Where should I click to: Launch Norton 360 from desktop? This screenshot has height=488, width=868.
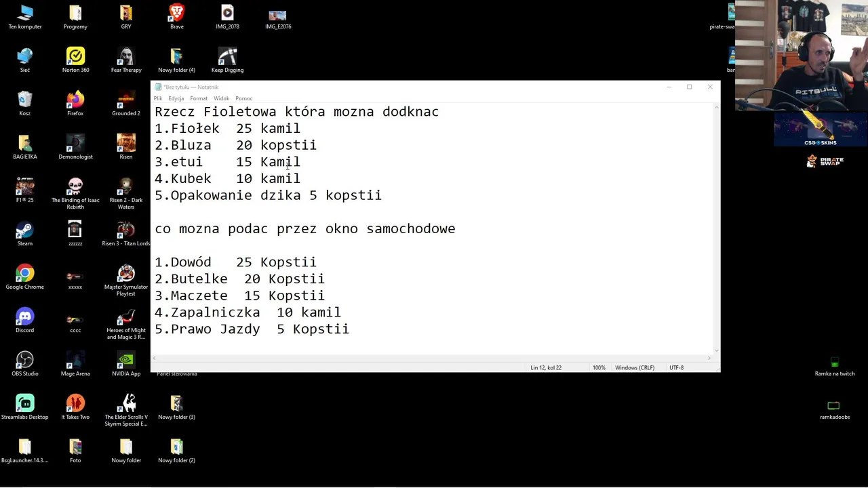[75, 60]
